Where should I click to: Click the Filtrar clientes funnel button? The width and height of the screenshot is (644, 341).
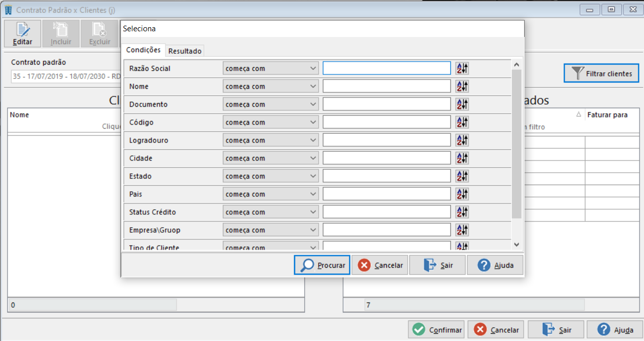tap(601, 73)
